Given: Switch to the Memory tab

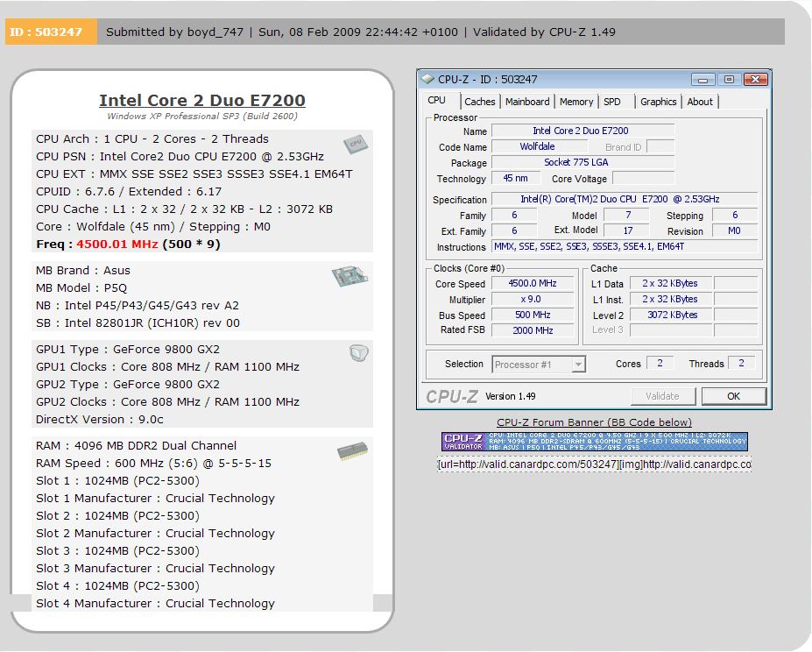Looking at the screenshot, I should 575,102.
